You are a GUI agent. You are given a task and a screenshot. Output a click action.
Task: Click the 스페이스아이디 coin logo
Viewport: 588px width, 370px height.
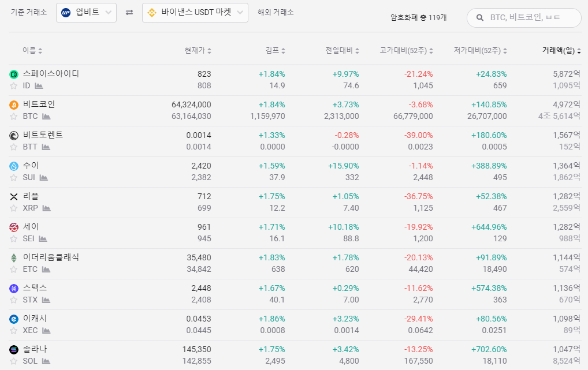point(14,74)
